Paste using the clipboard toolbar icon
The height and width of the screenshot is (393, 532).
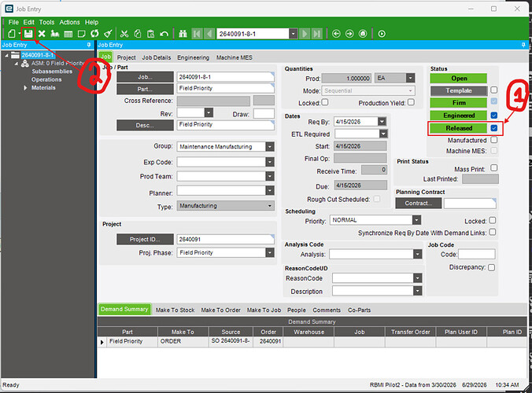pos(150,34)
